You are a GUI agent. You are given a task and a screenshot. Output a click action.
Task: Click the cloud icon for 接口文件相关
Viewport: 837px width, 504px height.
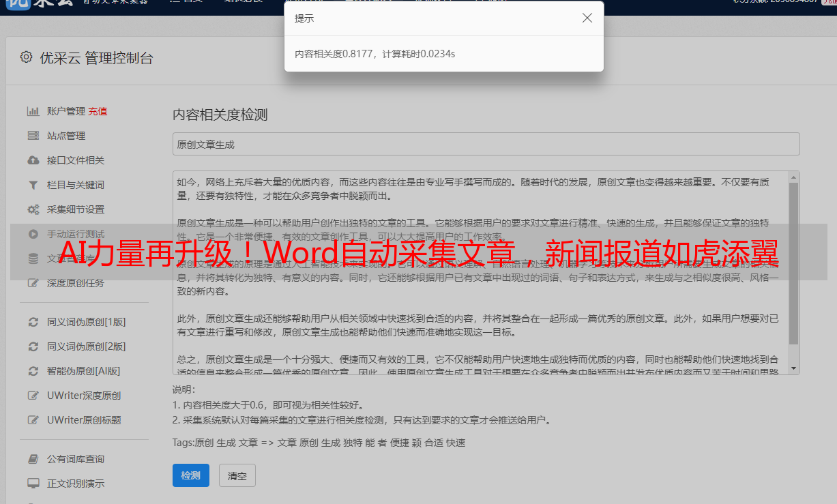coord(33,160)
